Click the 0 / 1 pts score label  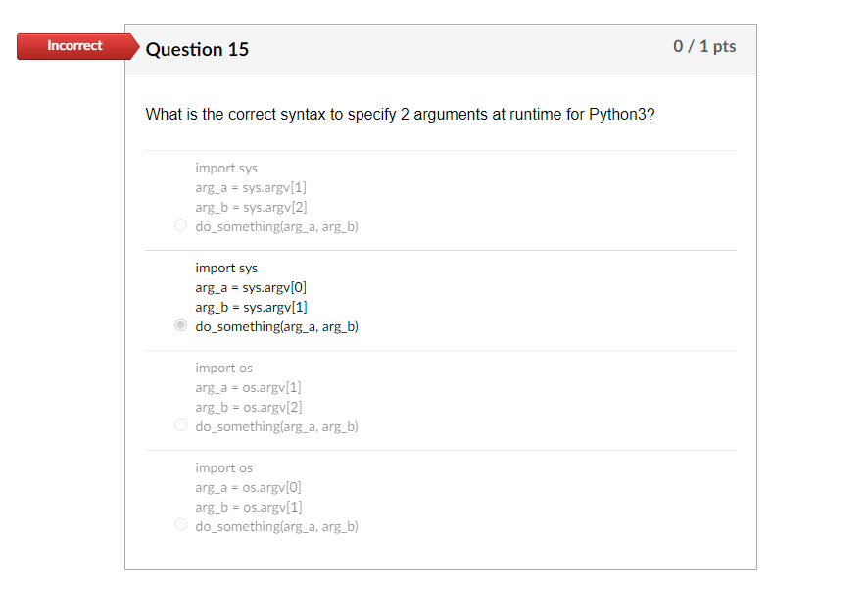tap(704, 46)
